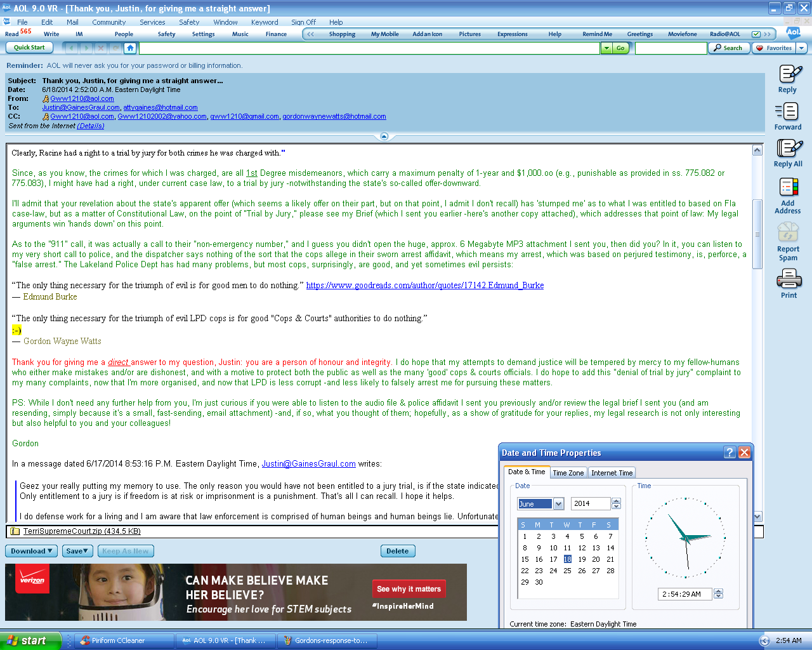Click the Add Address icon
Image resolution: width=812 pixels, height=650 pixels.
(x=788, y=195)
